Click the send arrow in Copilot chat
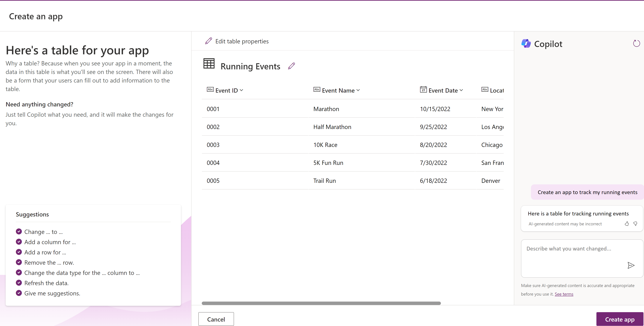Viewport: 644px width, 326px height. (631, 265)
